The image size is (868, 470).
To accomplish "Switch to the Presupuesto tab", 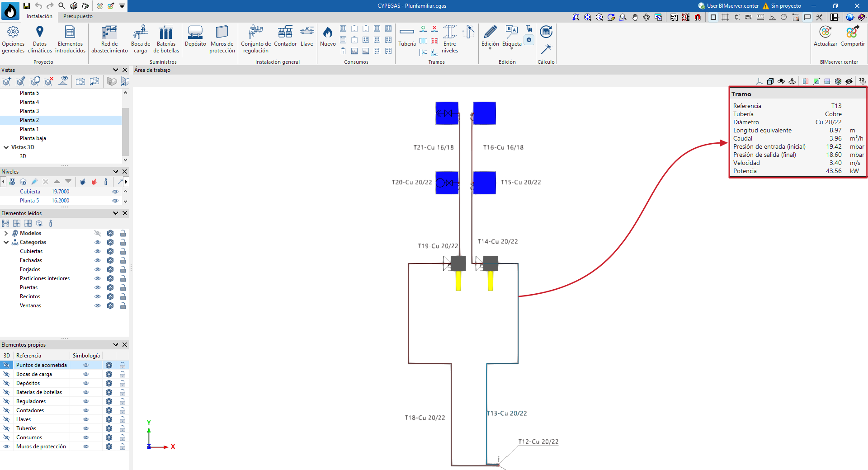I will point(78,16).
